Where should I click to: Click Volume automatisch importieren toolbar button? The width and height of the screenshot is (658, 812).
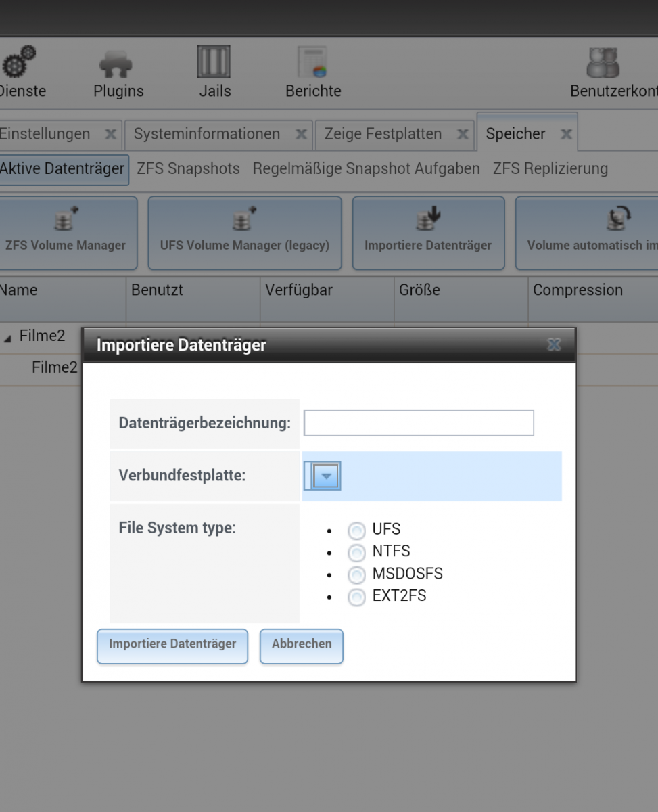(587, 233)
